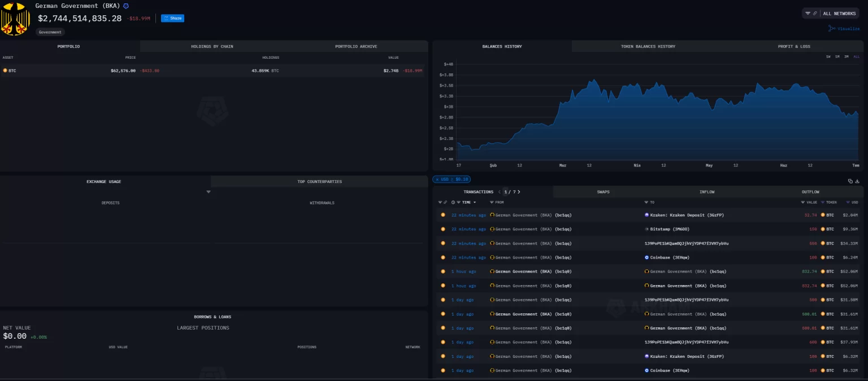Click the Coinbase icon in the fourth transaction row

coord(646,257)
